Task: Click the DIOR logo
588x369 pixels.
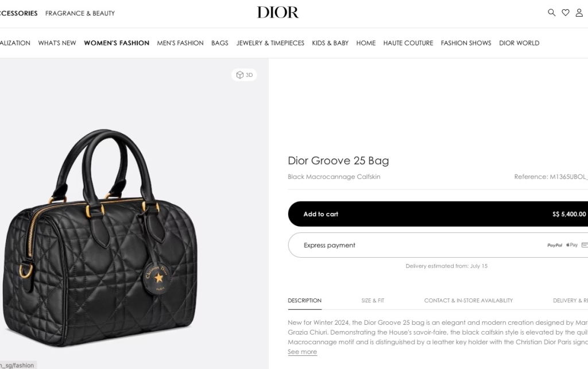Action: (x=277, y=13)
